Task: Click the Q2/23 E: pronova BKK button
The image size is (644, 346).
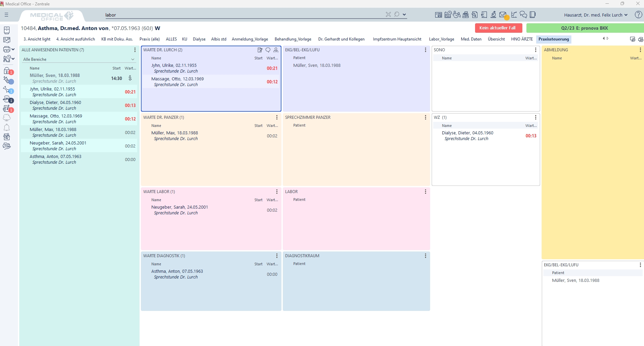Action: (x=585, y=28)
